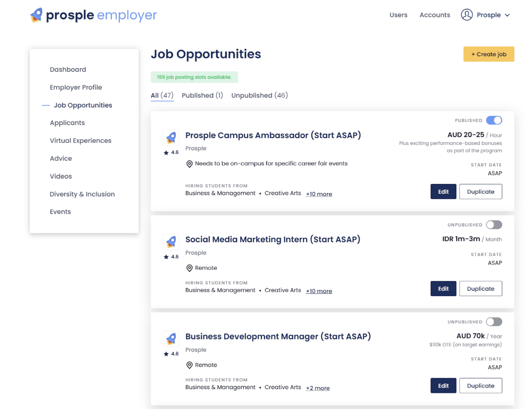Image resolution: width=532 pixels, height=411 pixels.
Task: Edit the Social Media Marketing Intern job
Action: tap(443, 289)
